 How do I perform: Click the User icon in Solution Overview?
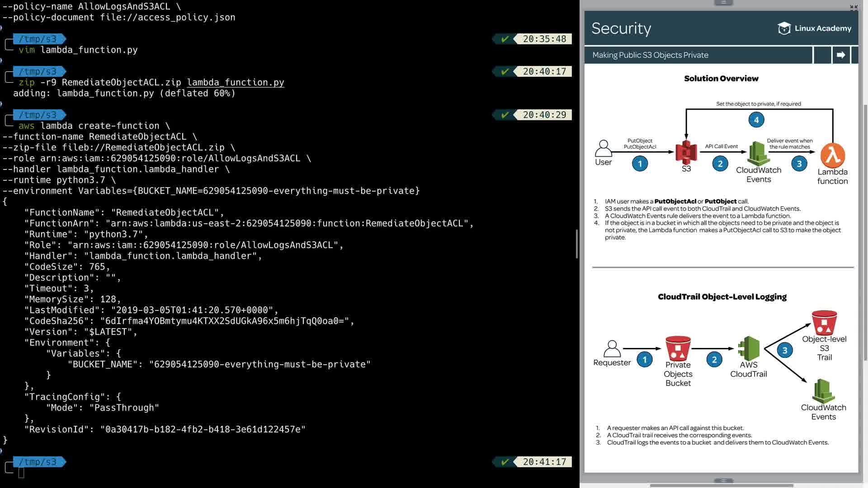tap(603, 148)
